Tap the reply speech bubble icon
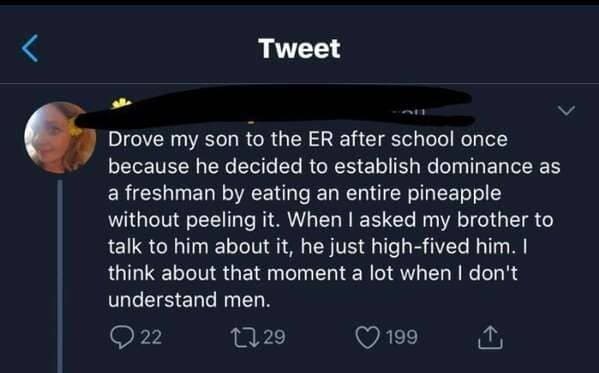599x373 pixels. [x=122, y=337]
